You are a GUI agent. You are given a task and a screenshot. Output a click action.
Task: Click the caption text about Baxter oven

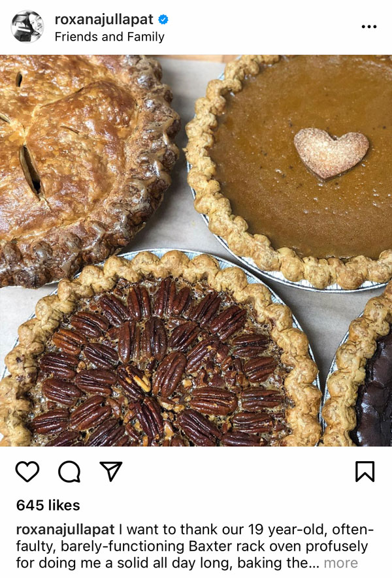coord(195,546)
